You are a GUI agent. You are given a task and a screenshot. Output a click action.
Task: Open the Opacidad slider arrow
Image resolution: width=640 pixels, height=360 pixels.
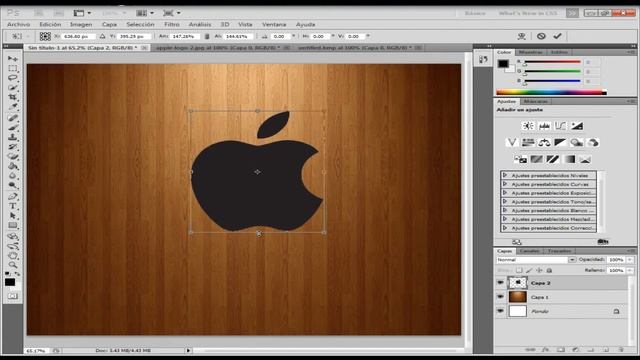click(630, 260)
